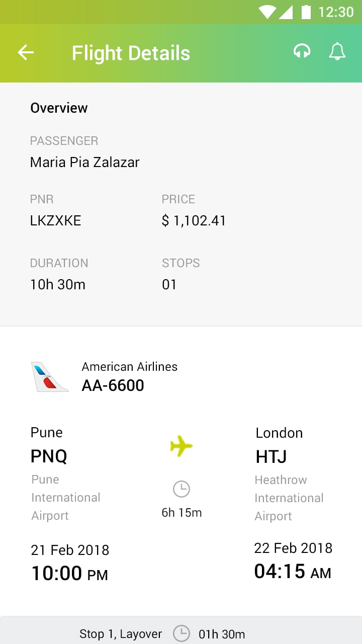Viewport: 362px width, 644px height.
Task: Tap the clock icon above 6h 15m
Action: pyautogui.click(x=182, y=489)
